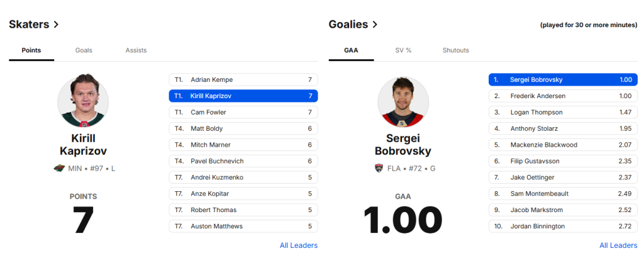Expand the Skaters section chevron
The width and height of the screenshot is (644, 275).
coord(57,25)
